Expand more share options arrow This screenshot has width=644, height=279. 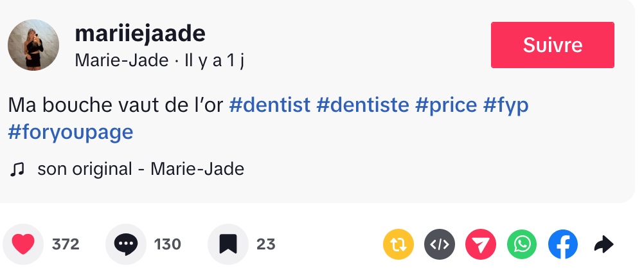pyautogui.click(x=604, y=244)
